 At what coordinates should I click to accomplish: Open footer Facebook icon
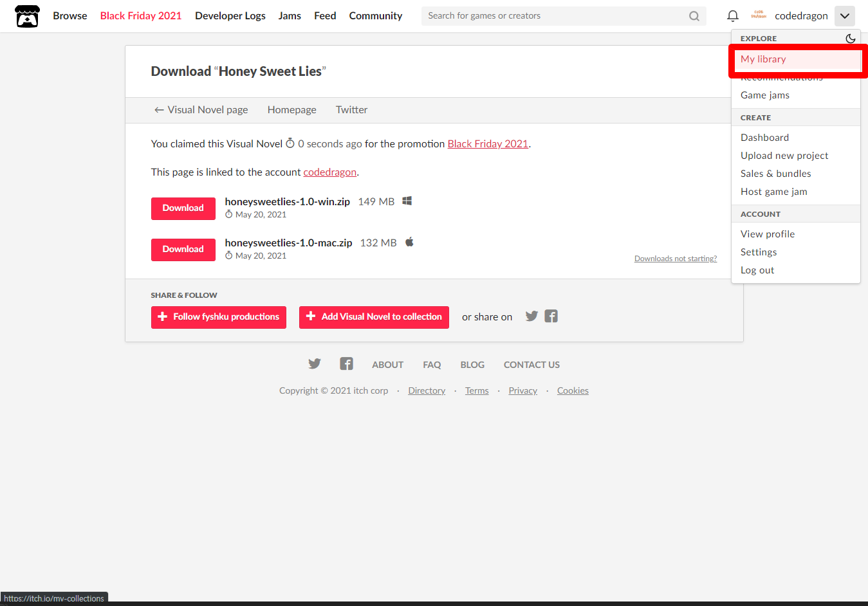tap(347, 364)
